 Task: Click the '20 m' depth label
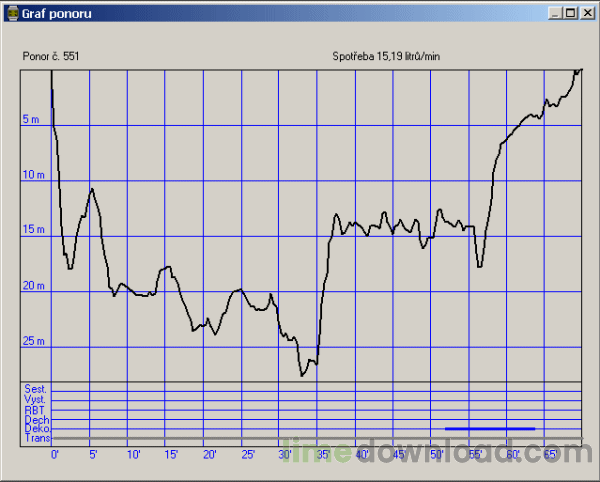[x=33, y=285]
